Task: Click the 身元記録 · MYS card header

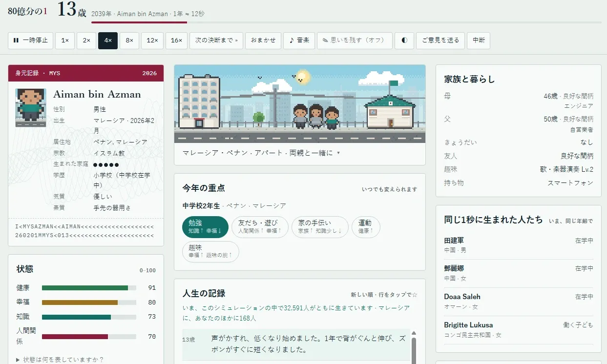Action: 86,73
